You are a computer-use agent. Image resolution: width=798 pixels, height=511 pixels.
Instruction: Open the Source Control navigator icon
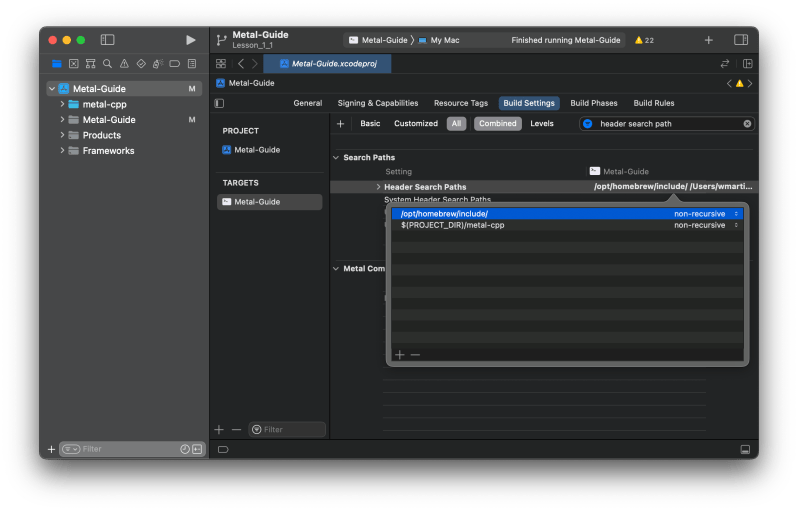pyautogui.click(x=74, y=64)
